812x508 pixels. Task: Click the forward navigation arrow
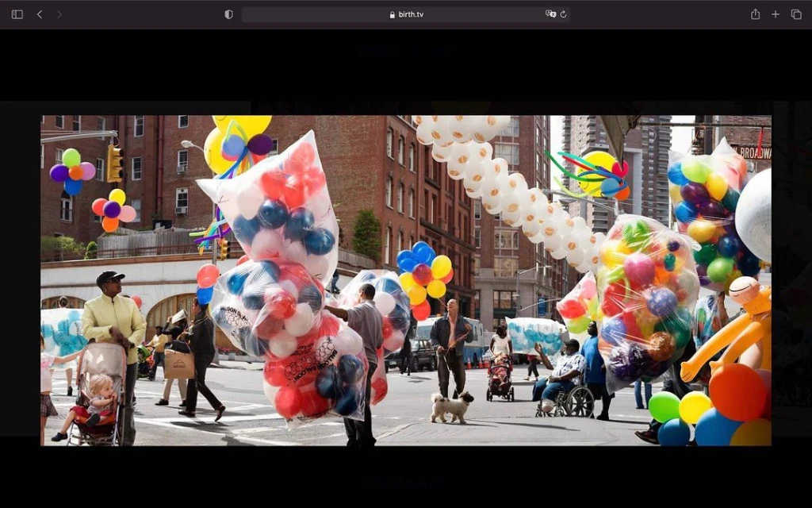[59, 14]
